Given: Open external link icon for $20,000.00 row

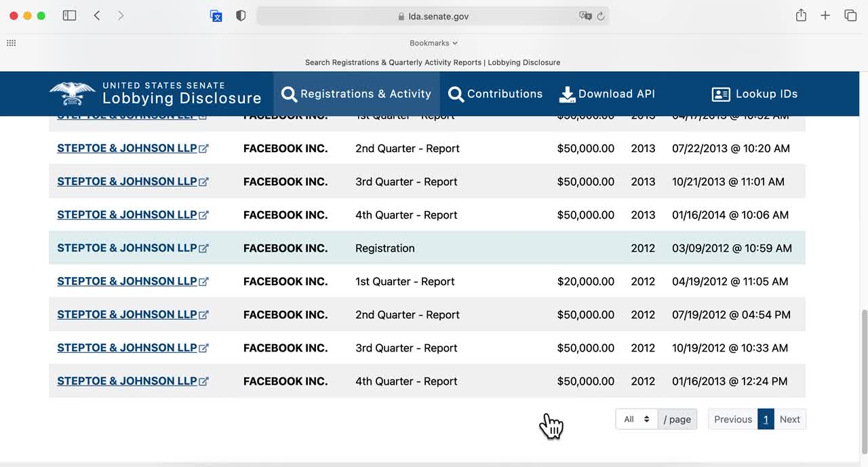Looking at the screenshot, I should coord(204,282).
